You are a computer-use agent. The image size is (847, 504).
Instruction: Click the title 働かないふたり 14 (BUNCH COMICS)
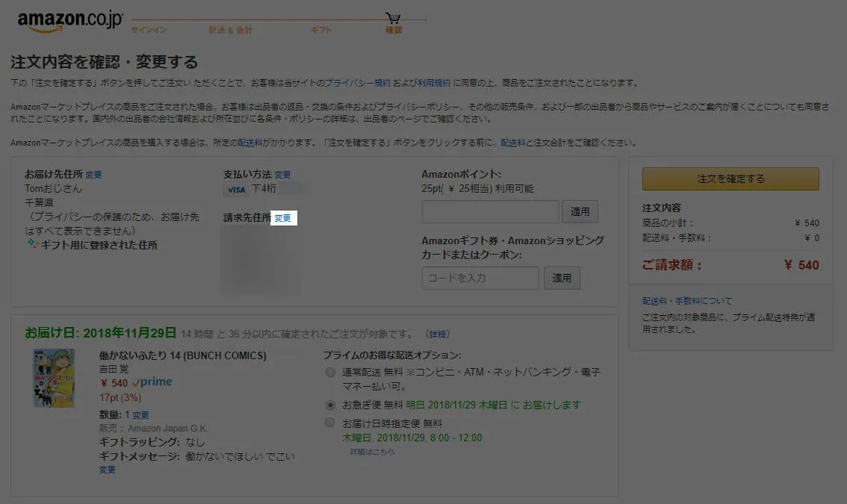click(182, 355)
